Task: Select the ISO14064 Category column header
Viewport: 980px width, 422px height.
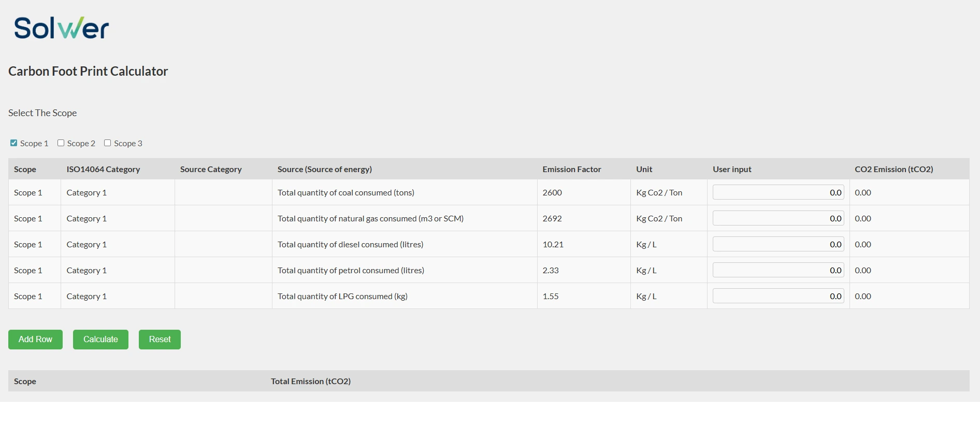Action: (x=103, y=170)
